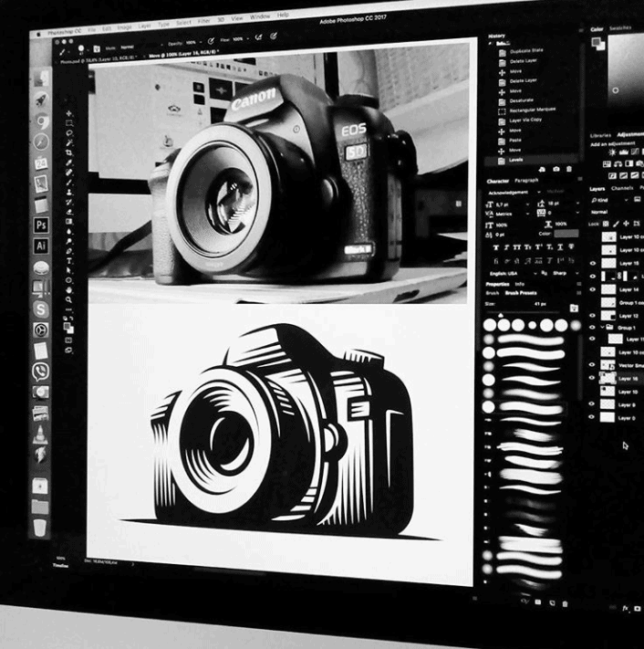Collapse the Group 1 layer group

[602, 327]
